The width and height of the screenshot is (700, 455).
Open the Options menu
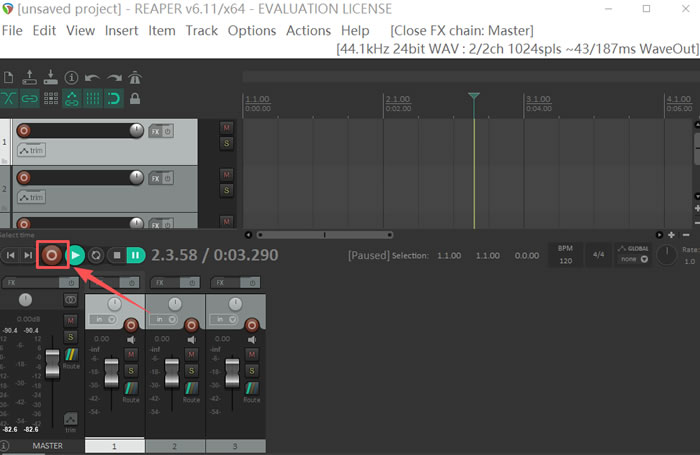pos(252,30)
